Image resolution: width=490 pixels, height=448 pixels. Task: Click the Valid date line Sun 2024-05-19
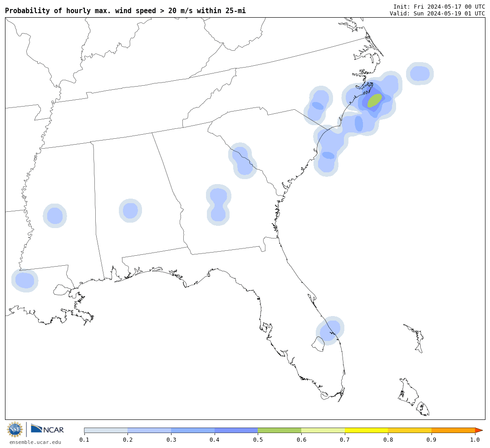pos(437,14)
